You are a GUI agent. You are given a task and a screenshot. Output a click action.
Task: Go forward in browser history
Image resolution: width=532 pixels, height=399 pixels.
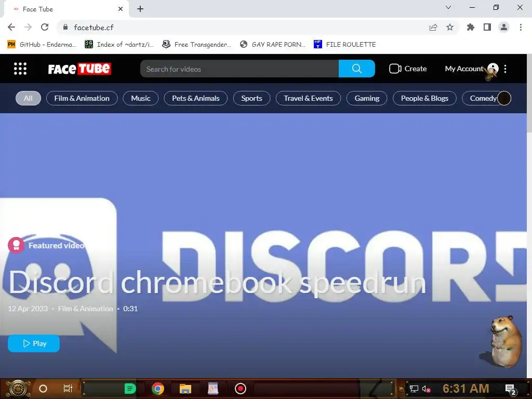coord(28,27)
